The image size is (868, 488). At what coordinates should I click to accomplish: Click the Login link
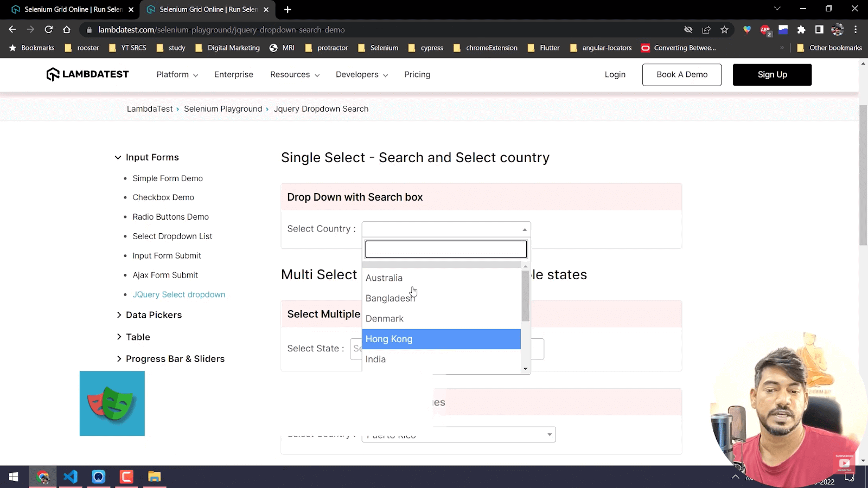(x=615, y=74)
